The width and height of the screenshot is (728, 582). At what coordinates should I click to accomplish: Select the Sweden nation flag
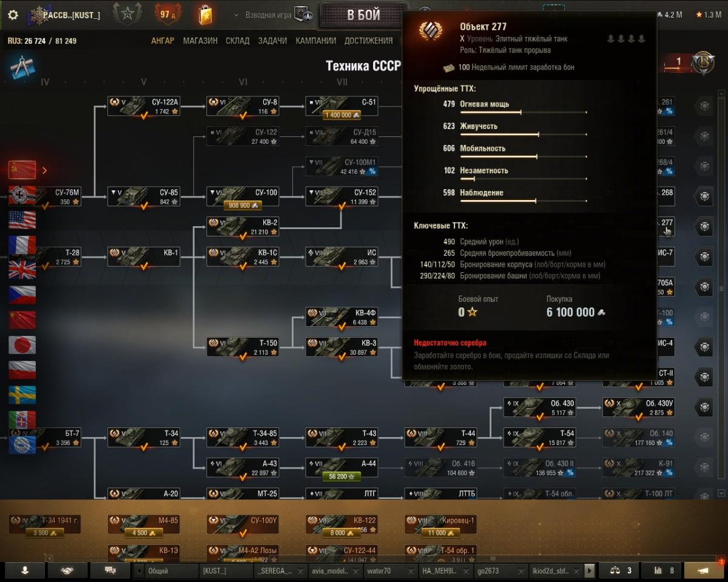click(22, 395)
